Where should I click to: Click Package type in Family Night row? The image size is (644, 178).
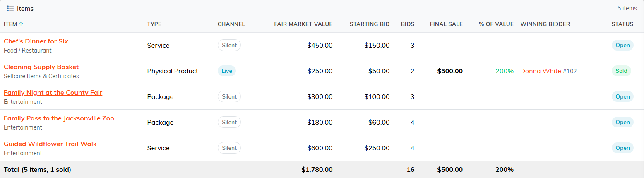(x=160, y=97)
